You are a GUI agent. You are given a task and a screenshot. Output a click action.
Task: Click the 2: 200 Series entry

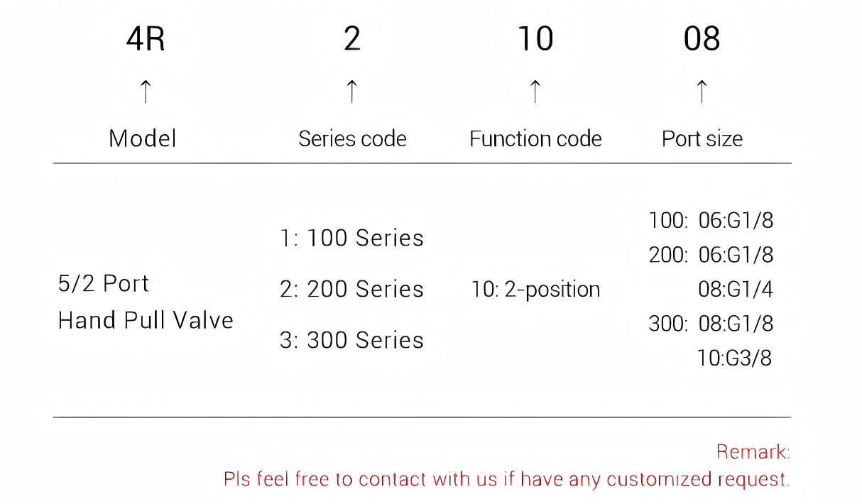[351, 289]
